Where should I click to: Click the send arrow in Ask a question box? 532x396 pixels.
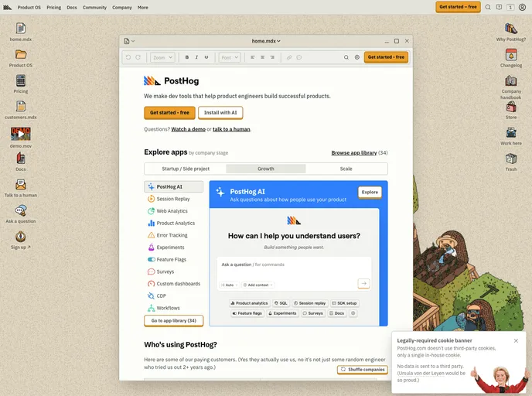[363, 284]
